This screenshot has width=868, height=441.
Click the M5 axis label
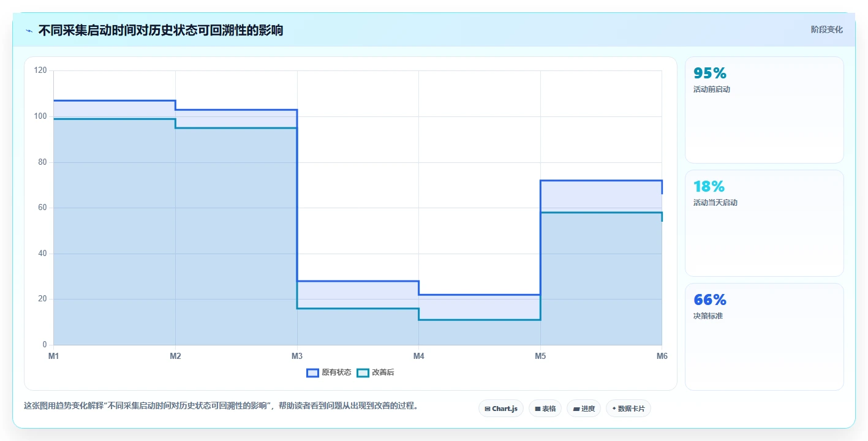tap(540, 356)
